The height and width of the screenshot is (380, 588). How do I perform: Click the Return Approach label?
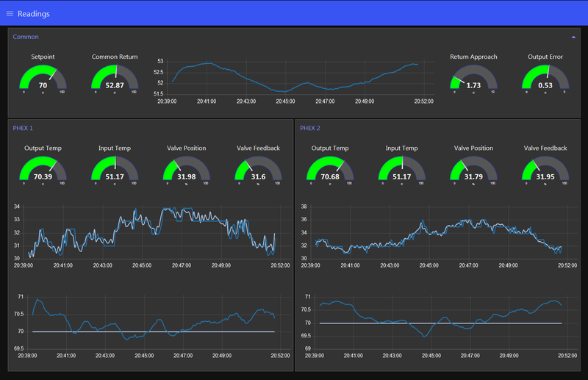(x=473, y=57)
